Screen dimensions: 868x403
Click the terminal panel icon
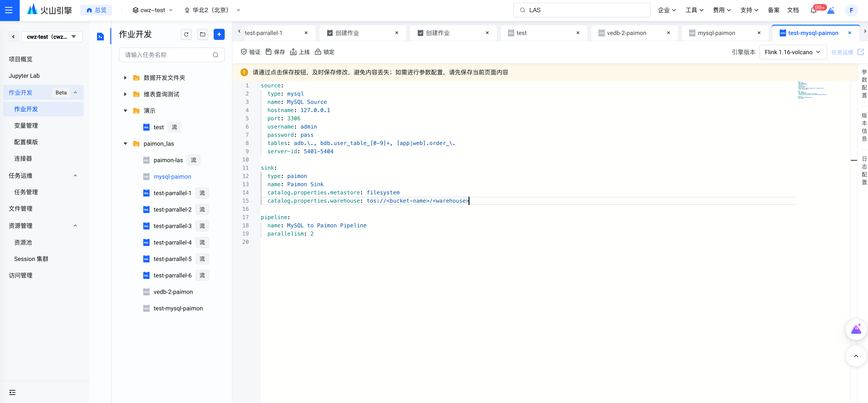[100, 36]
